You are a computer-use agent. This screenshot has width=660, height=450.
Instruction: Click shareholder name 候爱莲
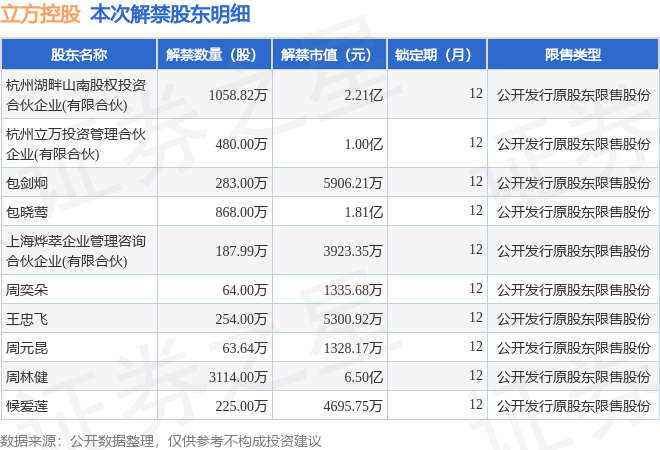[27, 406]
